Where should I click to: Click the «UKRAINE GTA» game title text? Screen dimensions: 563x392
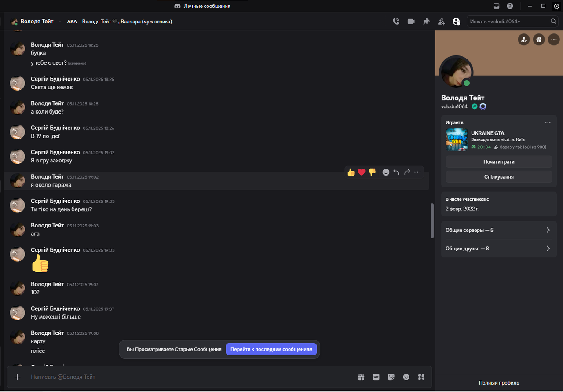[487, 133]
